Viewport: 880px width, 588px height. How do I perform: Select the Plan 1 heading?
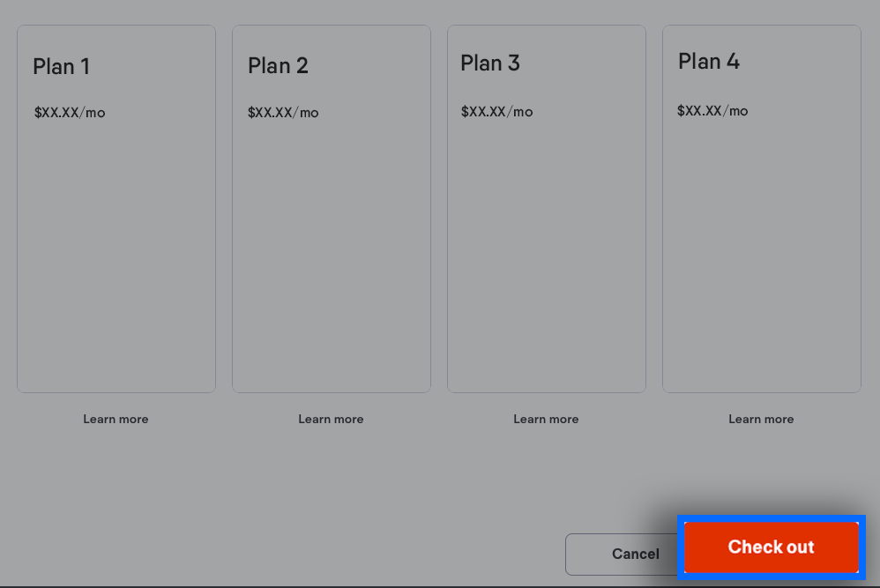point(62,66)
